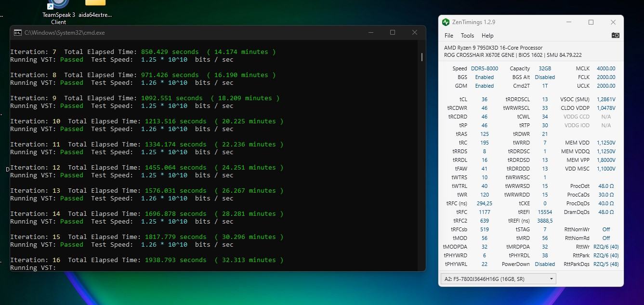This screenshot has width=644, height=305.
Task: Click the tRFC value 1177
Action: [485, 212]
